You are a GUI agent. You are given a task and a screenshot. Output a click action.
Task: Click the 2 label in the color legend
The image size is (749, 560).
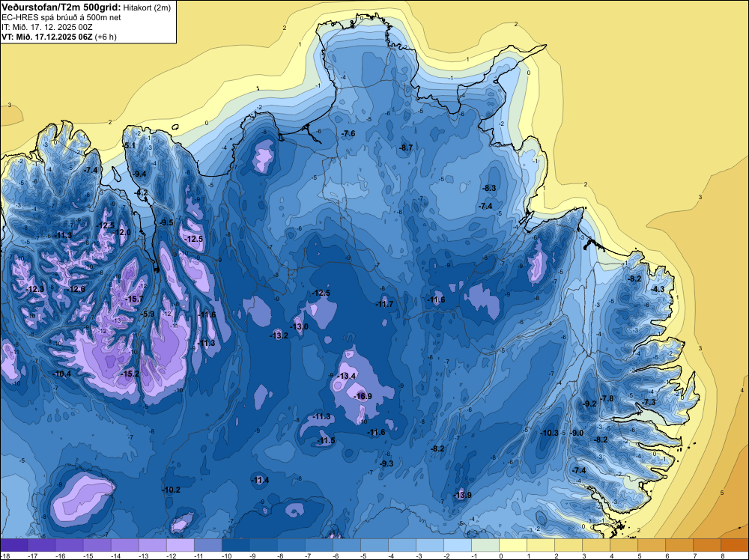tap(557, 556)
